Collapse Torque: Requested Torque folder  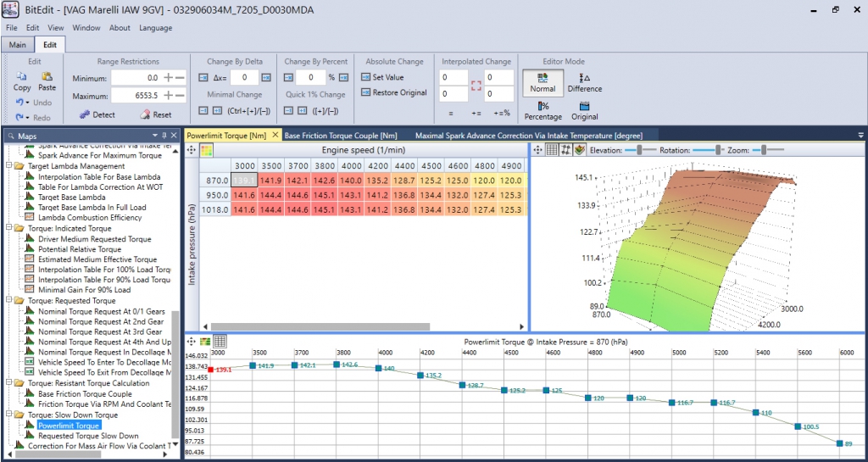8,300
